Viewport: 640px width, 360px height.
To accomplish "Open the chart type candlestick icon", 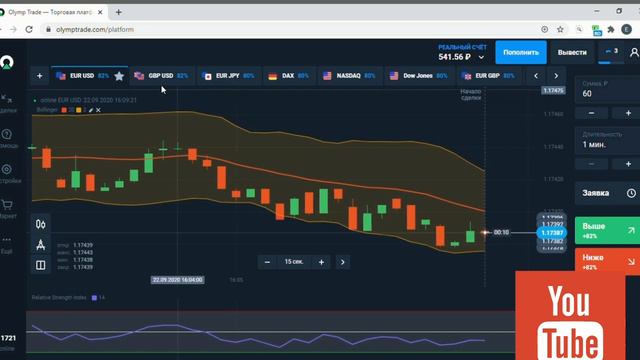I will [40, 224].
